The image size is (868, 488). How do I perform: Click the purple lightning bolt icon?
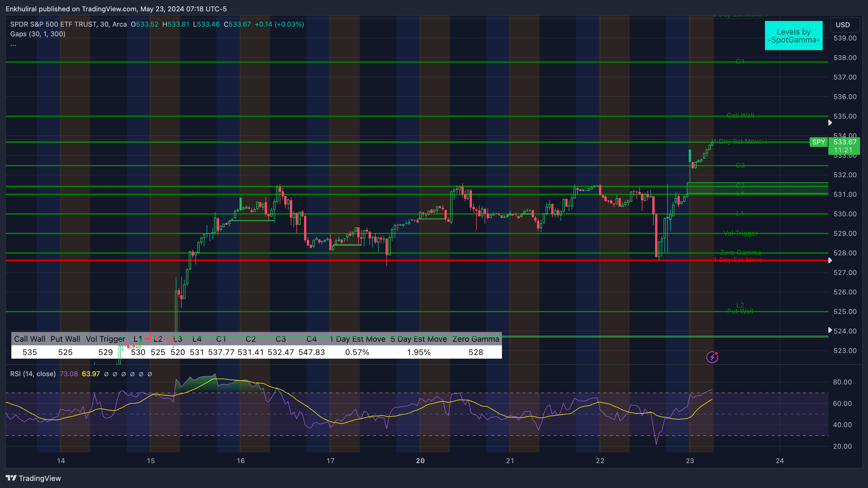712,357
